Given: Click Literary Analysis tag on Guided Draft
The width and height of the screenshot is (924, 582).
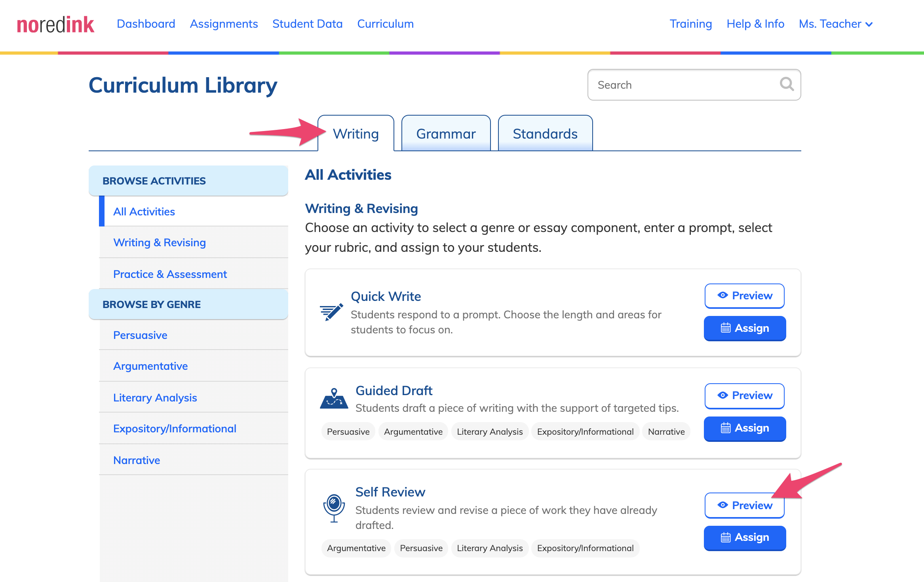Looking at the screenshot, I should point(490,432).
